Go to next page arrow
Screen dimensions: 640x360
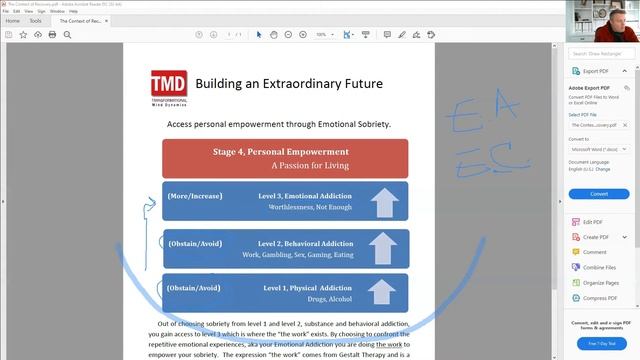(x=213, y=35)
